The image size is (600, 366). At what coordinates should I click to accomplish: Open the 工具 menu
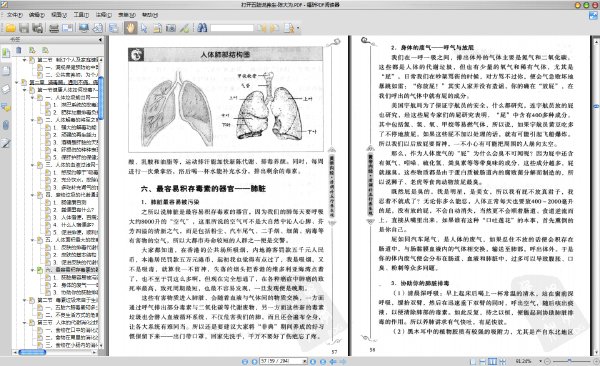point(81,15)
